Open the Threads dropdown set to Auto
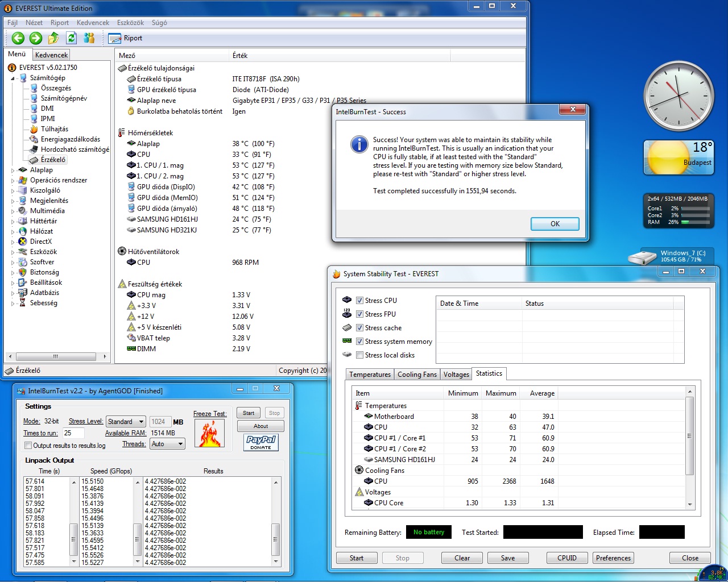Image resolution: width=728 pixels, height=582 pixels. pos(167,444)
